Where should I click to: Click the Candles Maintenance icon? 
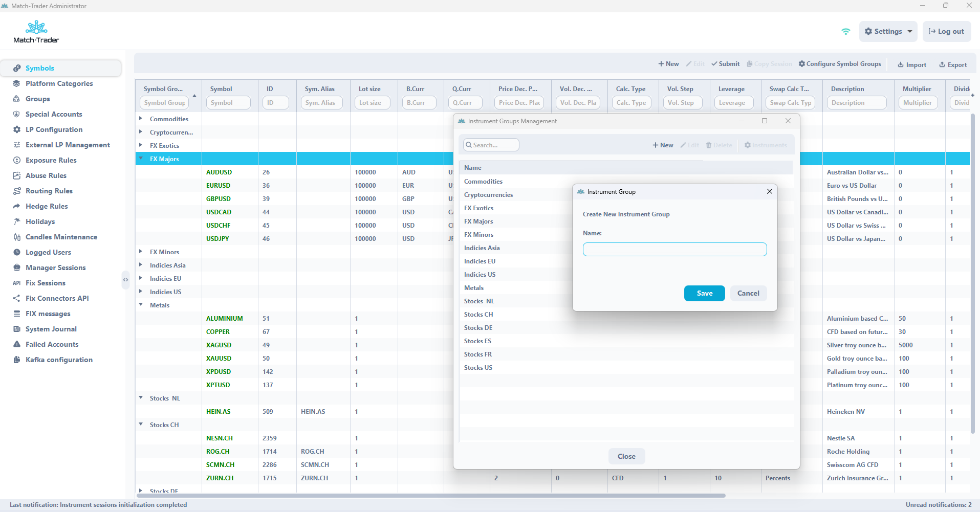[17, 237]
